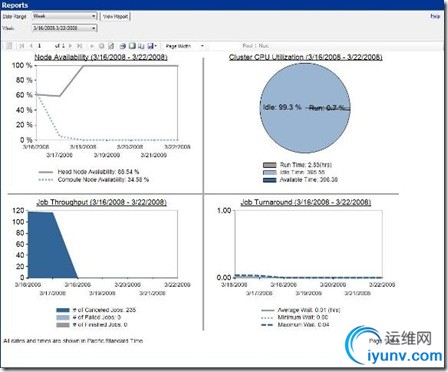The height and width of the screenshot is (372, 448).
Task: Click the Find link in toolbar
Action: pyautogui.click(x=247, y=46)
